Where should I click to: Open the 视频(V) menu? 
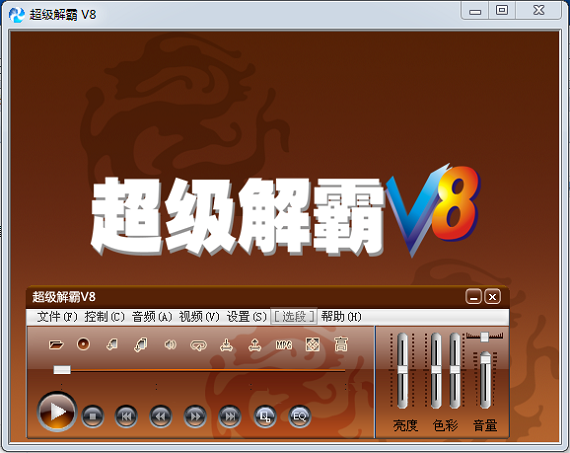tap(199, 317)
